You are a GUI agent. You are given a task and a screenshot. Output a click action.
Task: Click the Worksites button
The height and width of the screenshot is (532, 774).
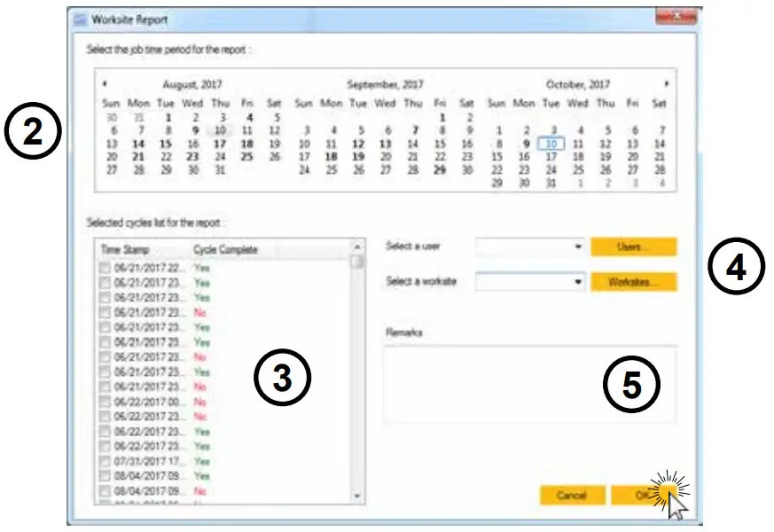tap(636, 281)
